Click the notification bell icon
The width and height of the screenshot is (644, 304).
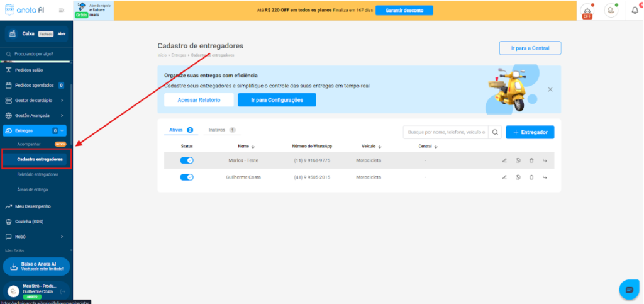click(x=635, y=10)
